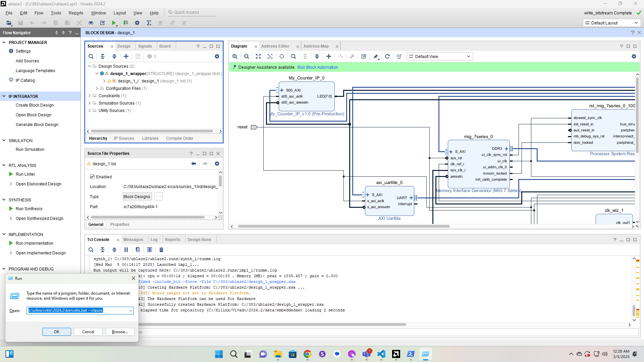Click the Zoom Fit icon in diagram toolbar
Screen dimensions: 644x362
[258, 56]
